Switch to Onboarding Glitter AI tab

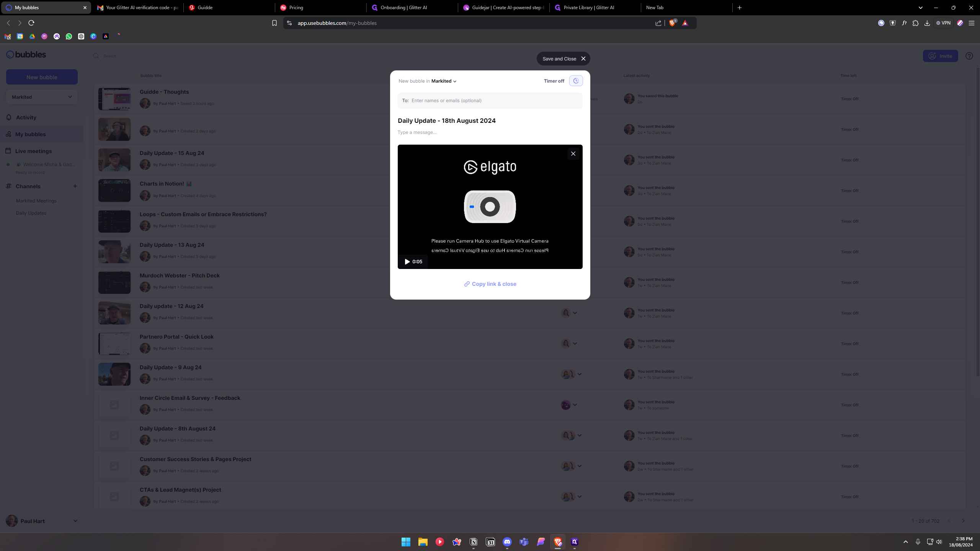point(412,8)
